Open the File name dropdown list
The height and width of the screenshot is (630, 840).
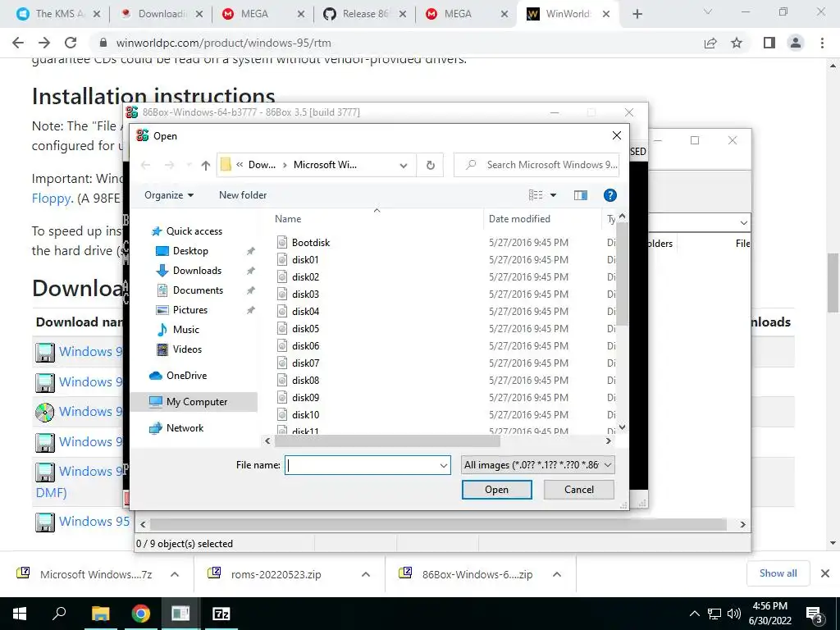point(444,465)
